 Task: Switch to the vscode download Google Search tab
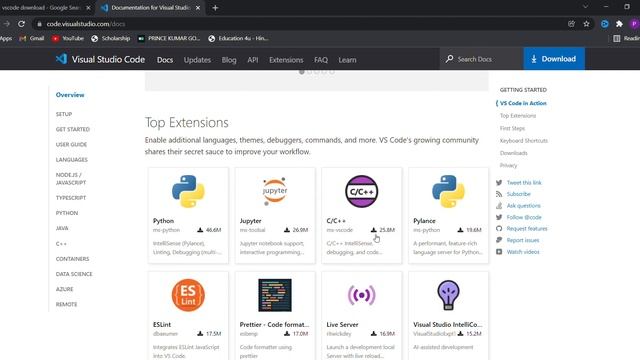46,8
